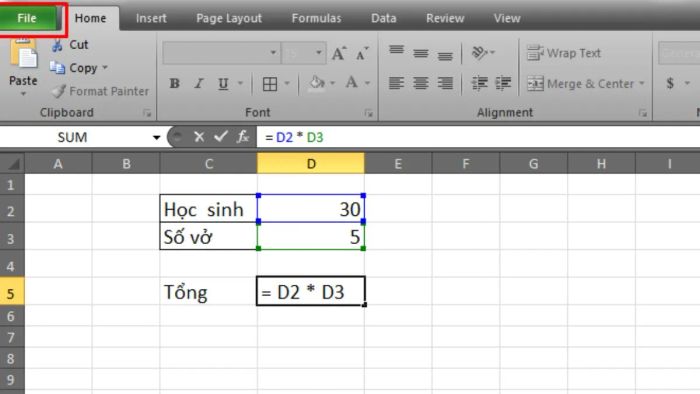Open the Font Color palette arrow
Screen dimensions: 700x394
[368, 83]
